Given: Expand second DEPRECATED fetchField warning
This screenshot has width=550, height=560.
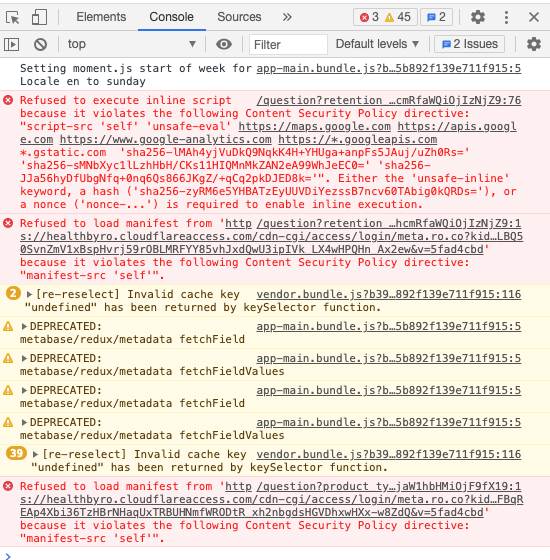Looking at the screenshot, I should click(24, 390).
